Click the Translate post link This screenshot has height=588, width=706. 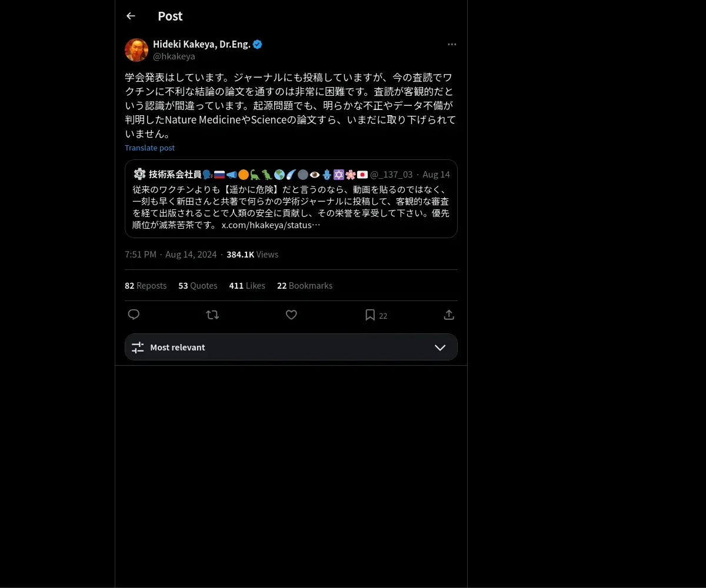pos(149,148)
